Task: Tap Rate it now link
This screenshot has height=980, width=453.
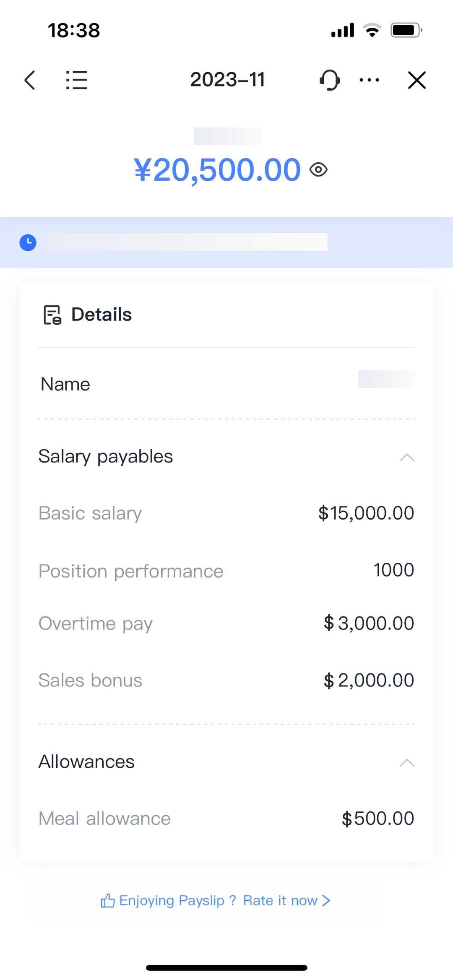Action: click(280, 900)
